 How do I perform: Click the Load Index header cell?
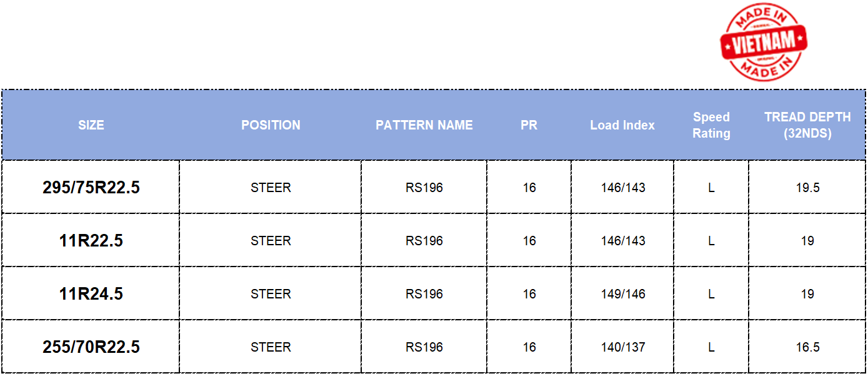point(622,125)
